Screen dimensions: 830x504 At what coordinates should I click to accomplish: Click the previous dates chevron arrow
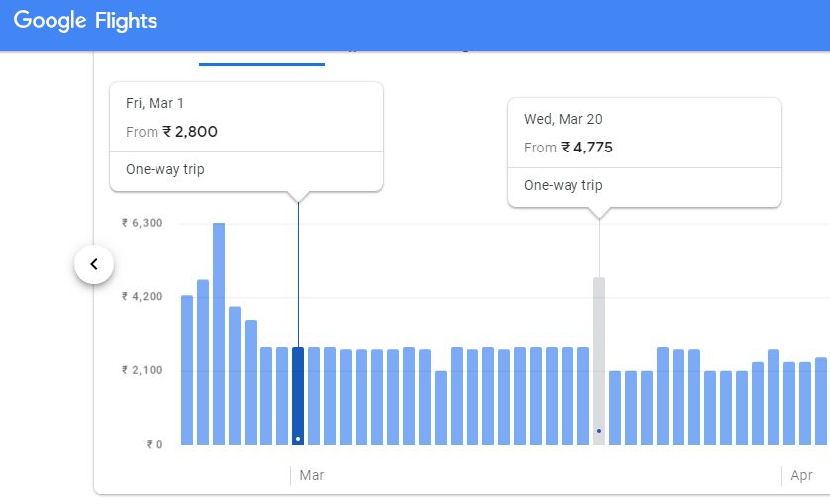click(x=94, y=264)
